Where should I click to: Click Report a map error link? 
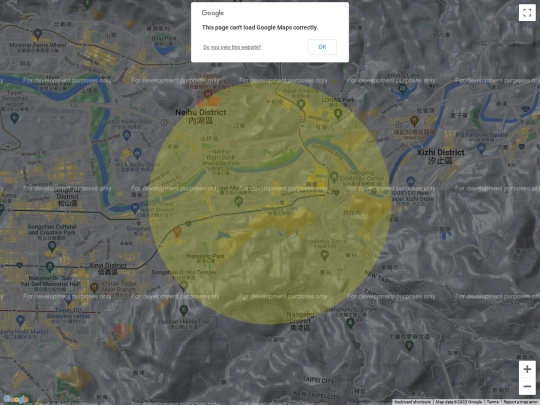pos(521,402)
